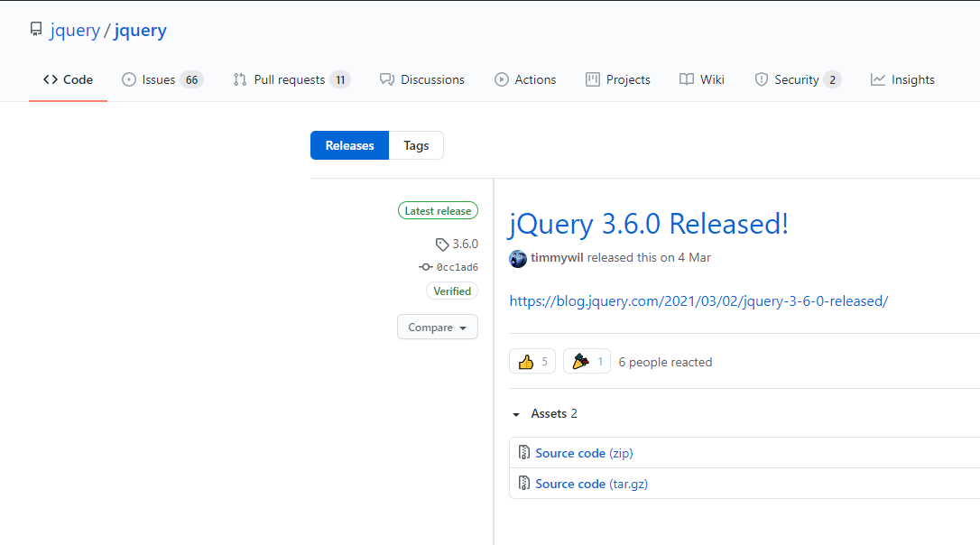
Task: Click the Latest release label
Action: (439, 210)
